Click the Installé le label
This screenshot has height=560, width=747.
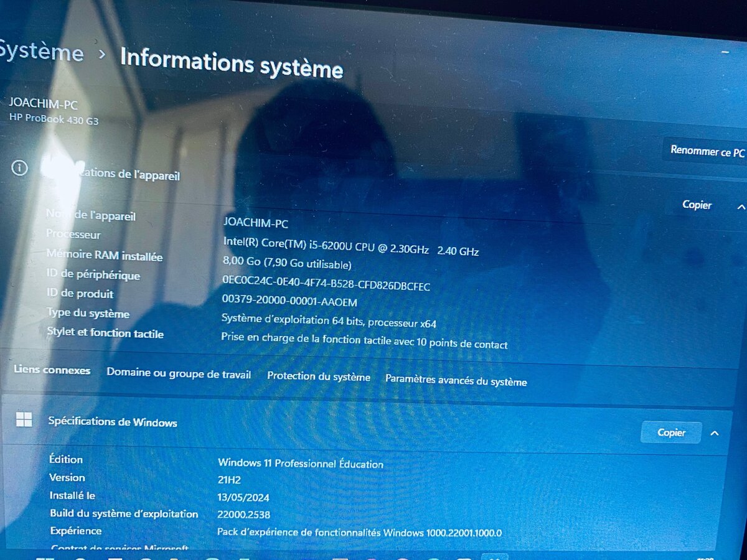(72, 495)
